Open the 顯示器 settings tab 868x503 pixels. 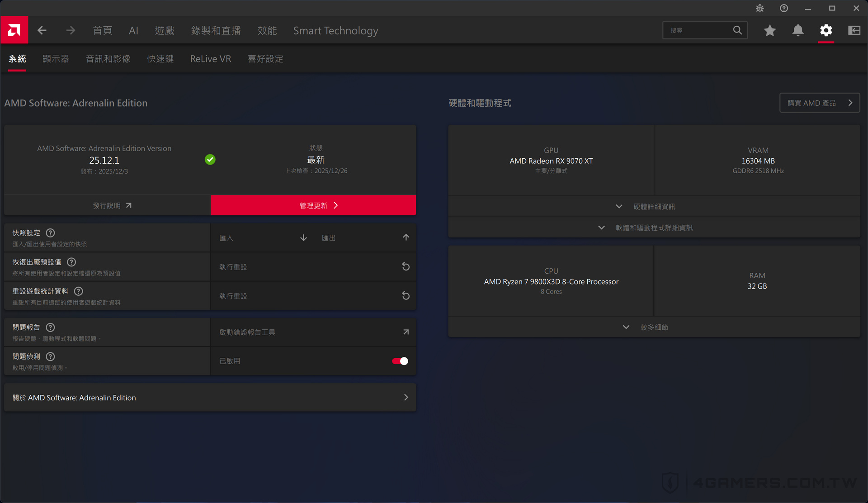coord(56,59)
